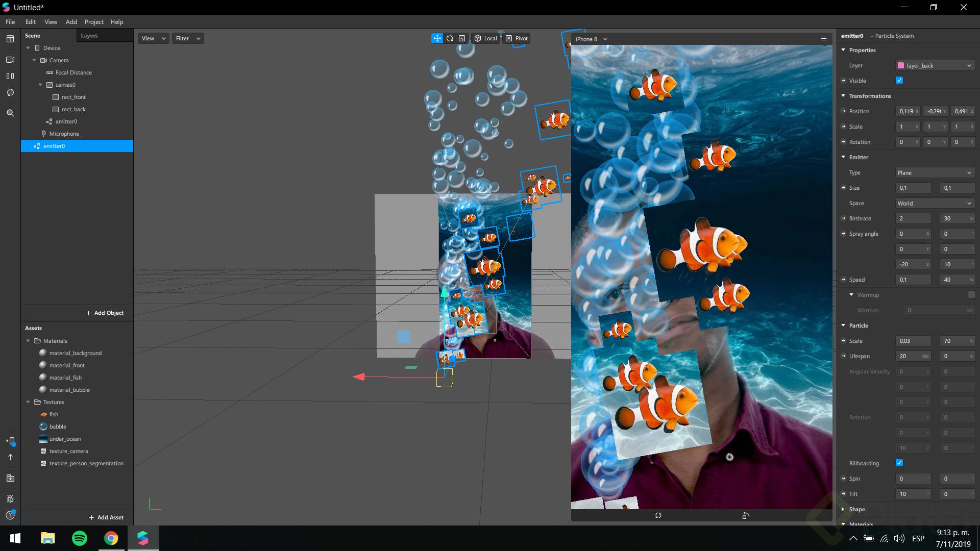Open the Space dropdown showing World
Screen dimensions: 980x551
(935, 203)
